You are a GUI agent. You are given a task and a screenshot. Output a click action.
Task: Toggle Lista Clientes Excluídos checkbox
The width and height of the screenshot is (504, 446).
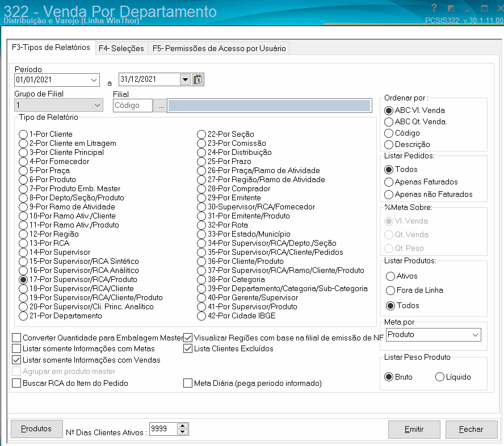(x=228, y=348)
